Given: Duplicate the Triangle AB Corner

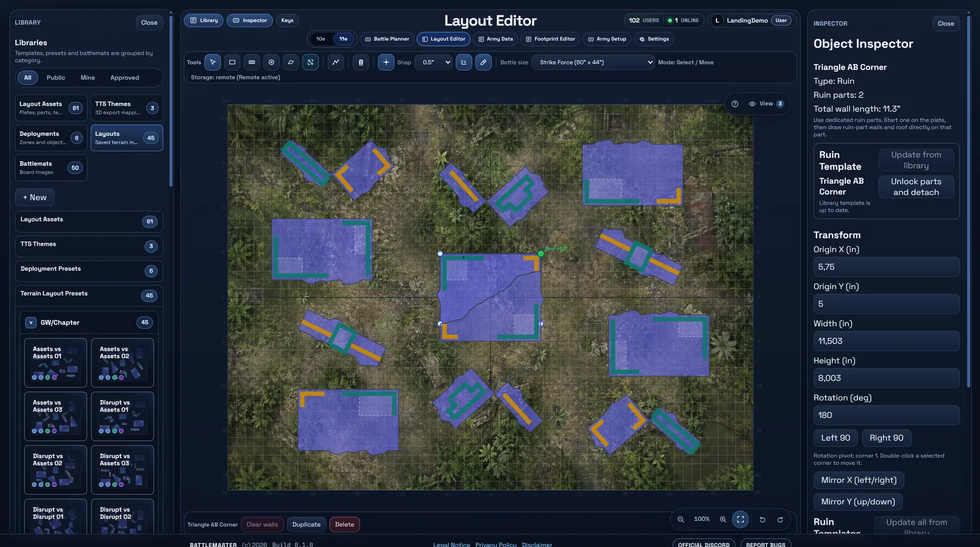Looking at the screenshot, I should (x=306, y=525).
